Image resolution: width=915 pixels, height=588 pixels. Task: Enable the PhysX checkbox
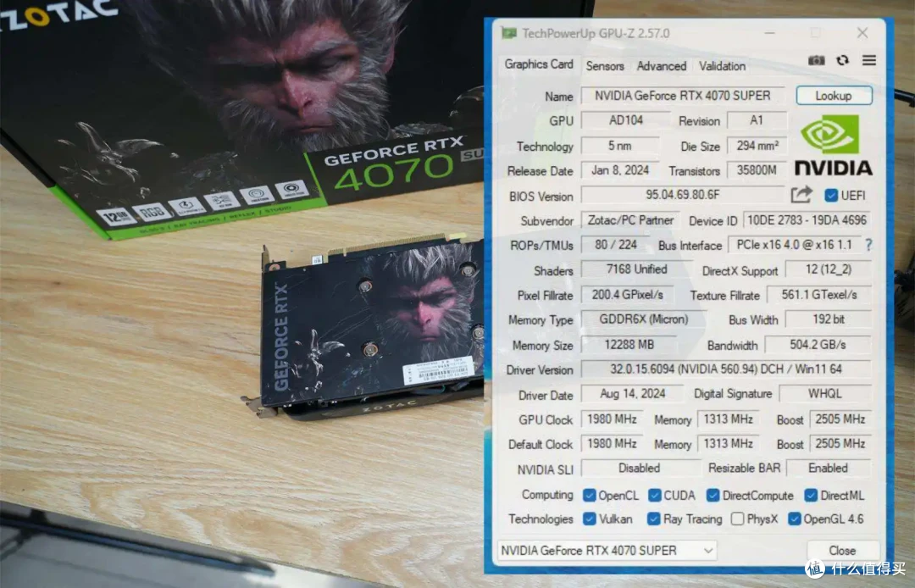coord(738,519)
